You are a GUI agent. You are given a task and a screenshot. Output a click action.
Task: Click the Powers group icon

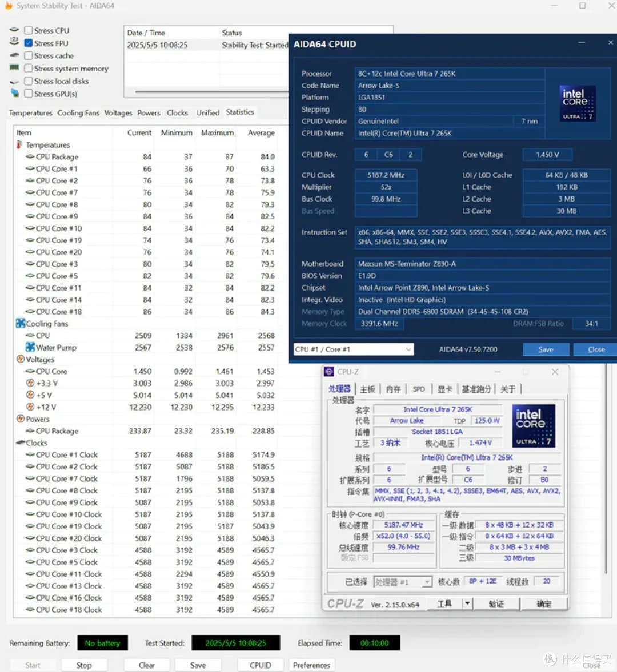pyautogui.click(x=20, y=419)
